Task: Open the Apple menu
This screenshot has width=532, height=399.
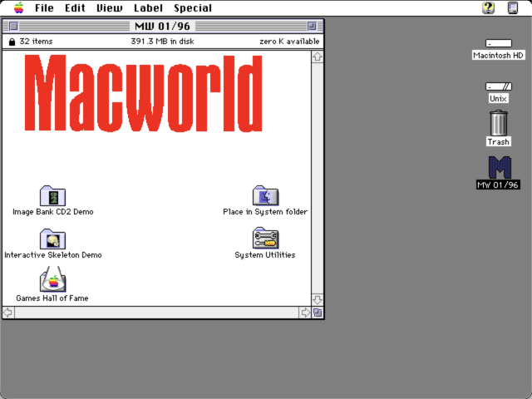Action: coord(18,7)
